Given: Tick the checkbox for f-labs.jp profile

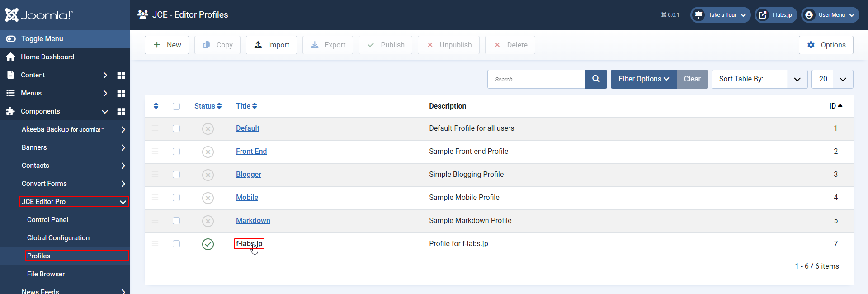Looking at the screenshot, I should click(176, 244).
